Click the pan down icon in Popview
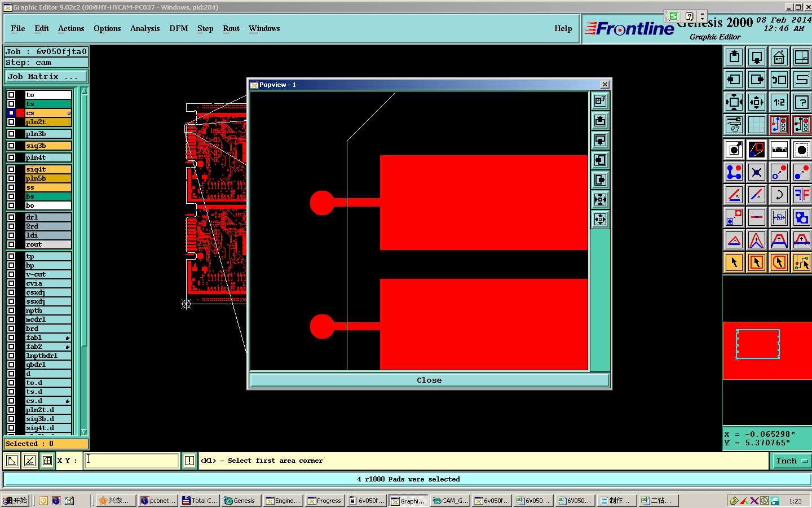The height and width of the screenshot is (508, 812). pos(600,141)
